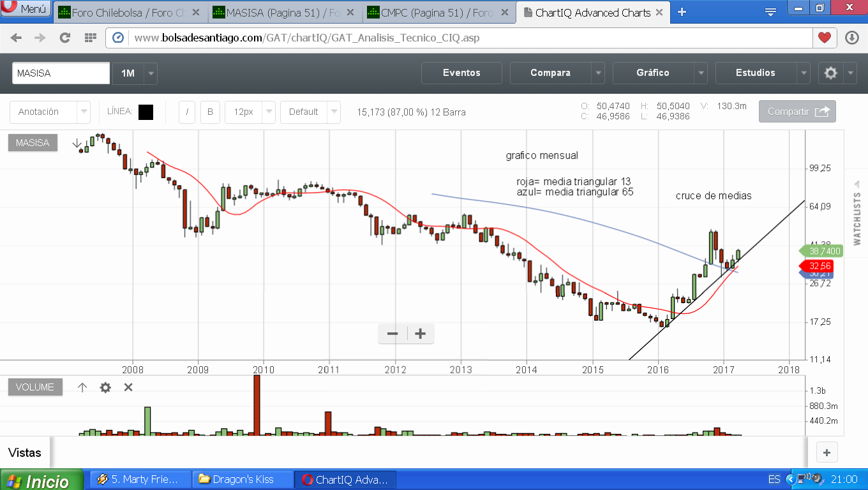Click the site info icon in address bar

point(118,38)
